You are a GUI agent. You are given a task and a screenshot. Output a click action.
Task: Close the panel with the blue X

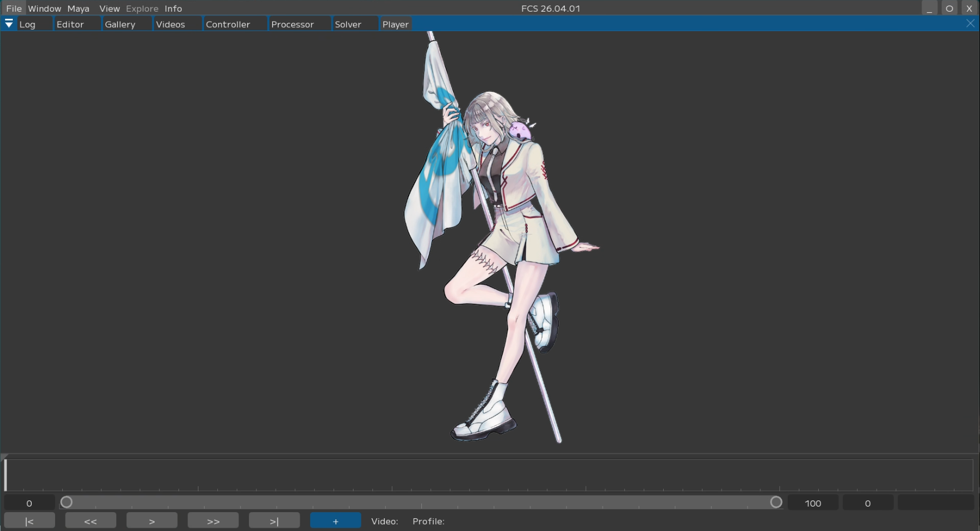970,23
